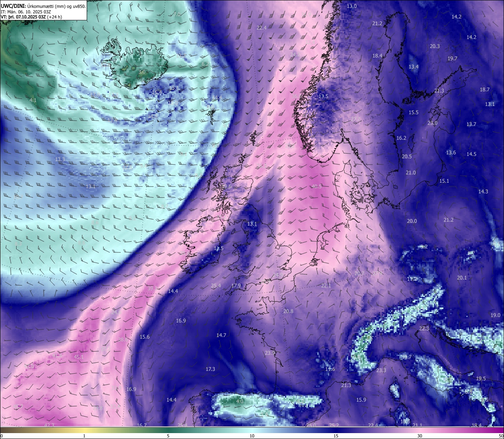Click the colorbar tick label '10'

coord(252,436)
